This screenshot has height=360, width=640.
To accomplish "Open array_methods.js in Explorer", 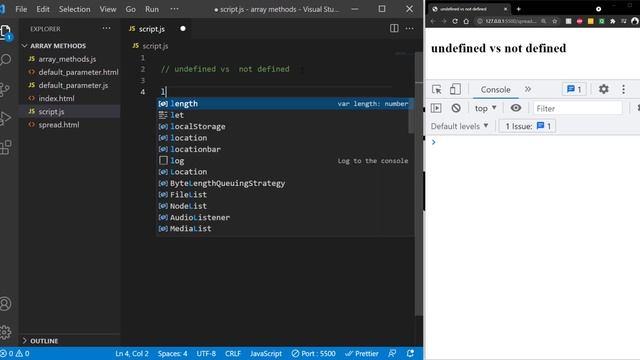I will click(67, 59).
